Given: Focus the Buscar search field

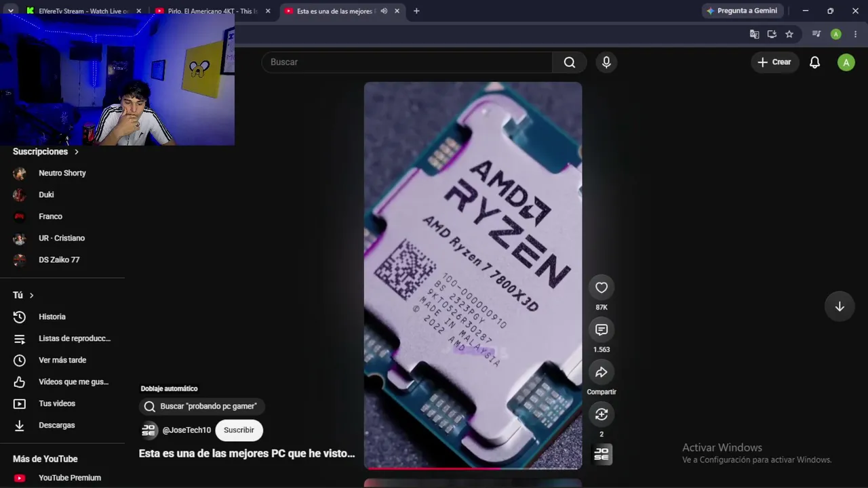Looking at the screenshot, I should coord(407,62).
